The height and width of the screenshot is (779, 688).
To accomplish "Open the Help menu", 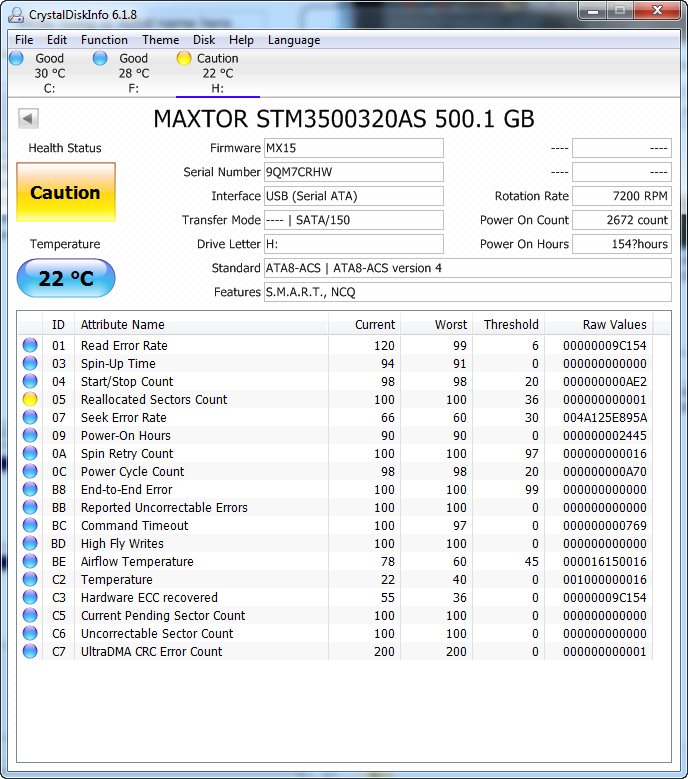I will tap(241, 40).
